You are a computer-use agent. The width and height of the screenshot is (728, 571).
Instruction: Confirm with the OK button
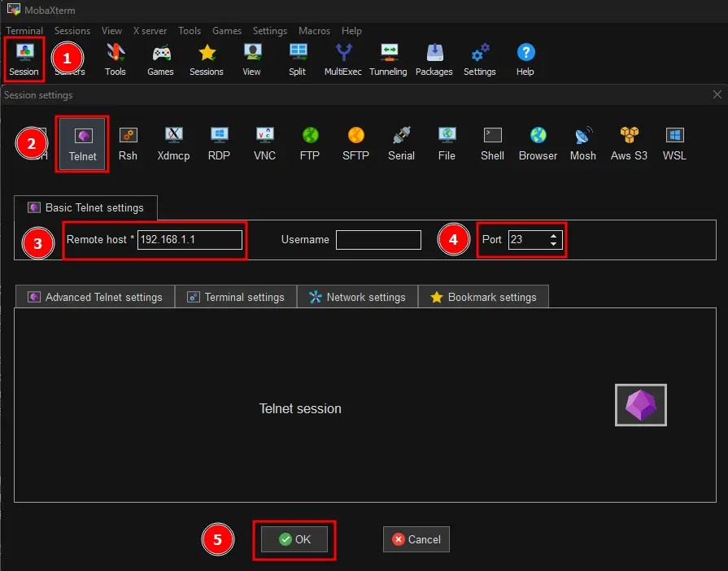coord(294,539)
